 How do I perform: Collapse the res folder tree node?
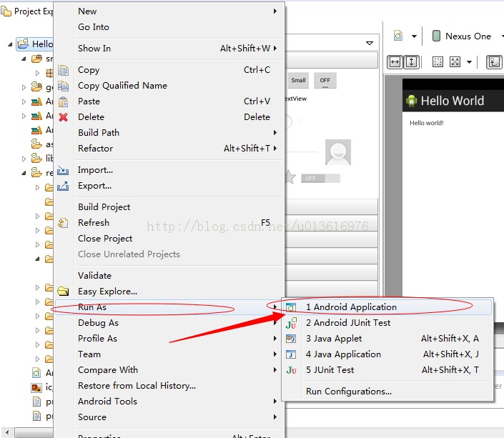point(24,173)
